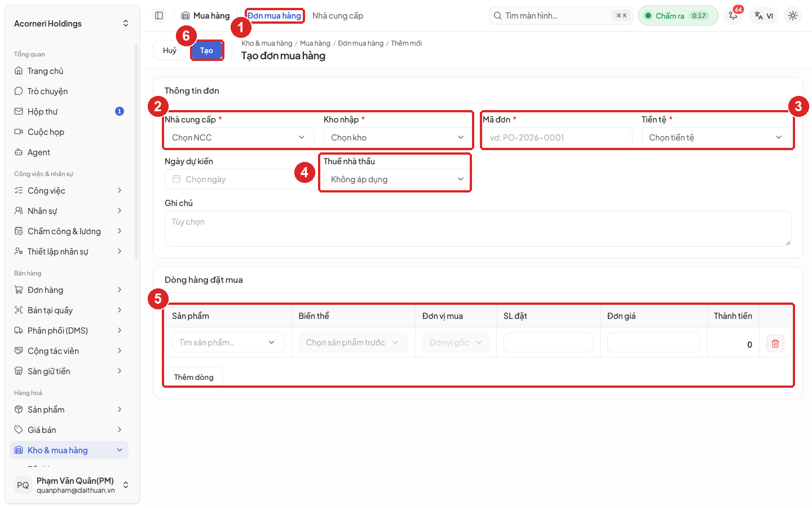Open the notifications bell
The width and height of the screenshot is (812, 508).
coord(733,16)
